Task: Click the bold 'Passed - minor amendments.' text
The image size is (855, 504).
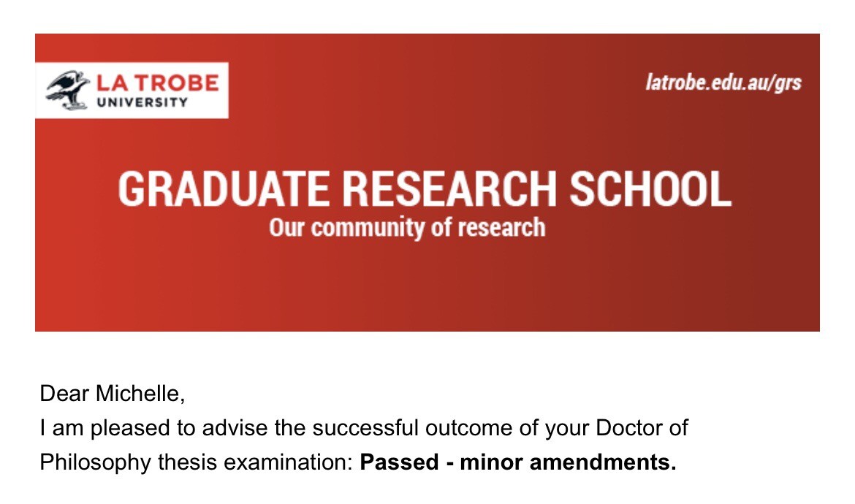Action: (518, 462)
